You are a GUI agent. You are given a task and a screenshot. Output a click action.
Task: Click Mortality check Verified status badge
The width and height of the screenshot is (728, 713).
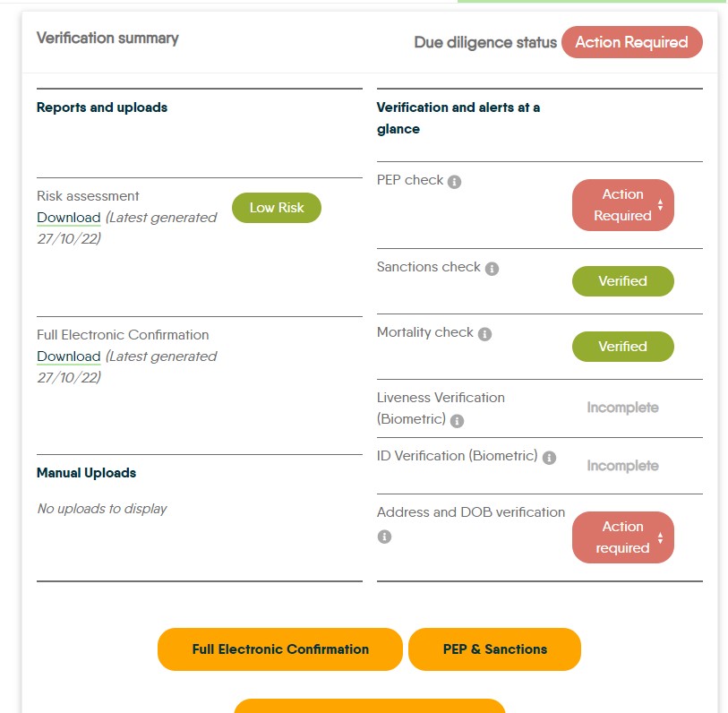[622, 347]
